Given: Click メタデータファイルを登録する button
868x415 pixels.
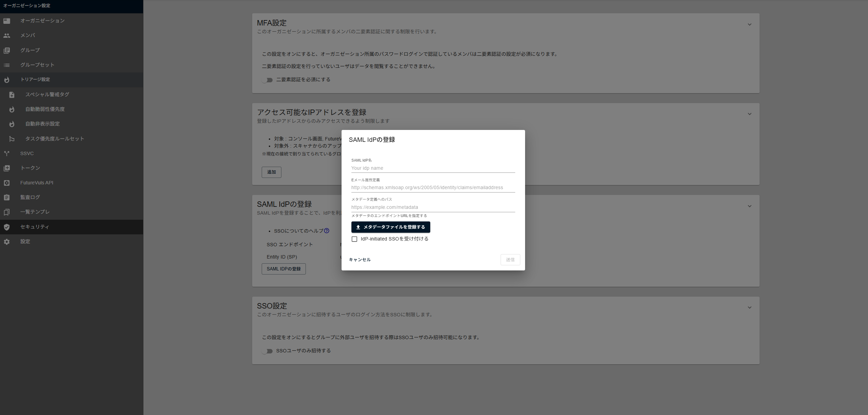Looking at the screenshot, I should coord(390,227).
